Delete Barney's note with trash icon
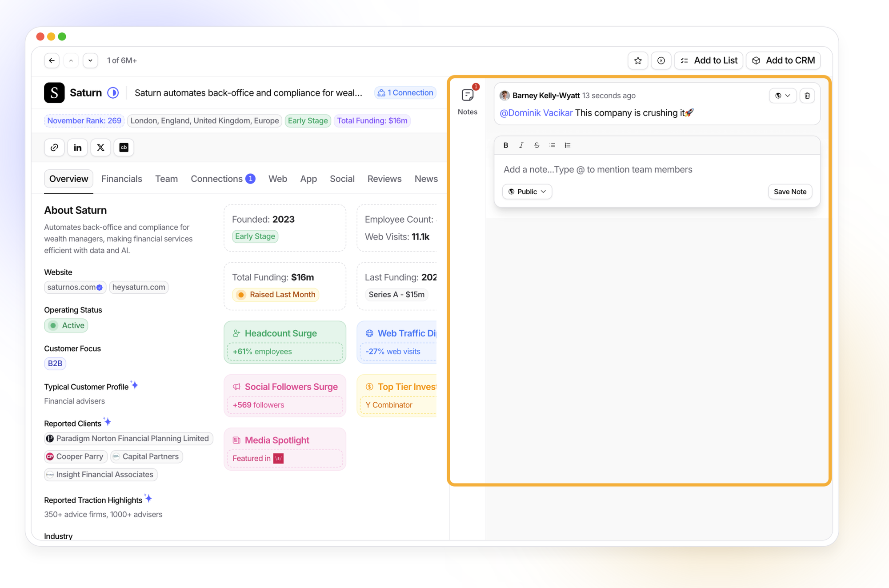The width and height of the screenshot is (889, 588). point(807,96)
